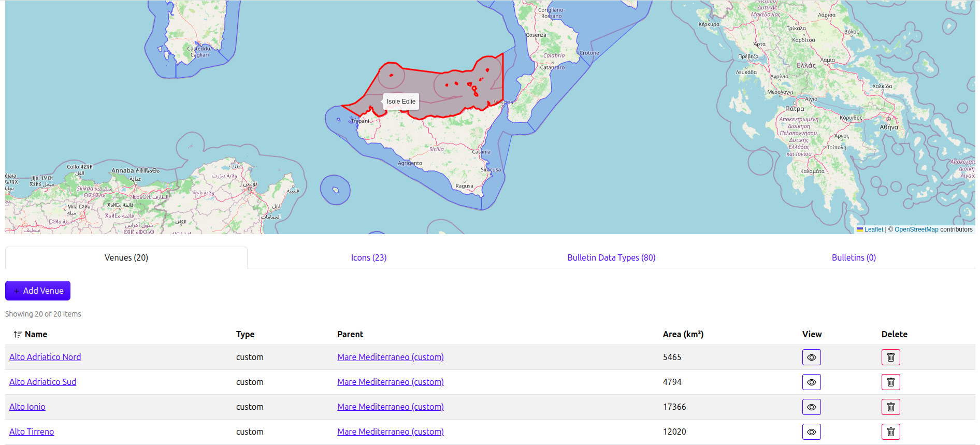980x445 pixels.
Task: Click the area value 5465
Action: (x=672, y=357)
